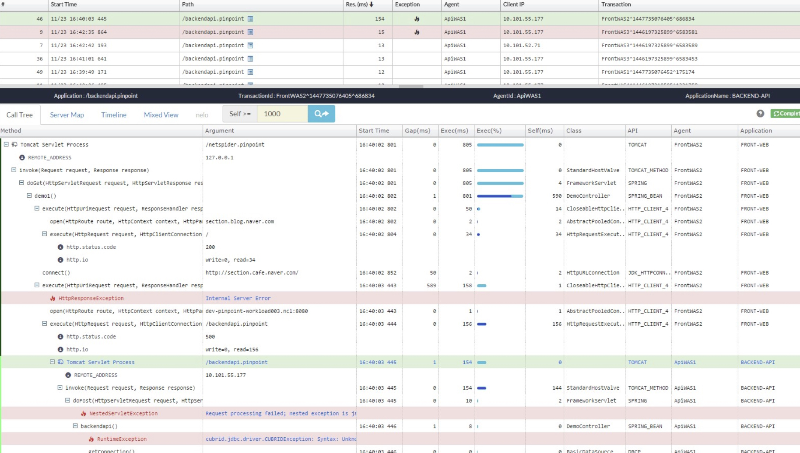Collapse the FRONT-WEB Tomcat Servlet Process node

tap(6, 144)
